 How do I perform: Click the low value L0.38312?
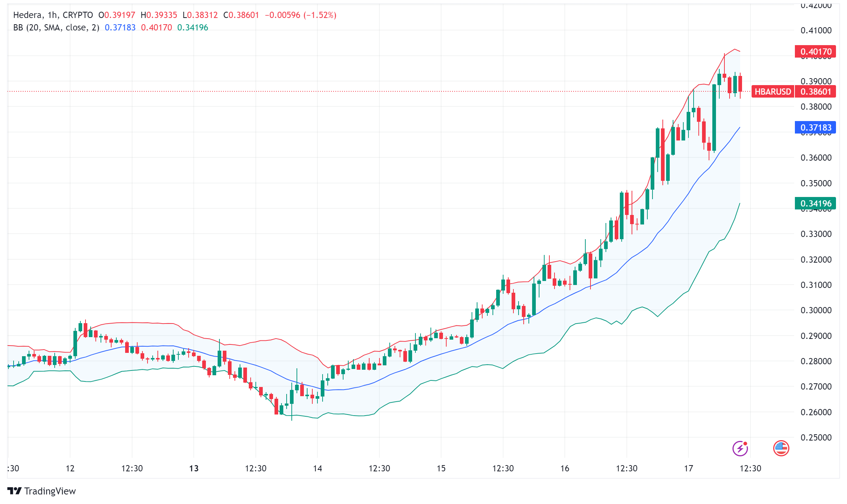pos(200,15)
